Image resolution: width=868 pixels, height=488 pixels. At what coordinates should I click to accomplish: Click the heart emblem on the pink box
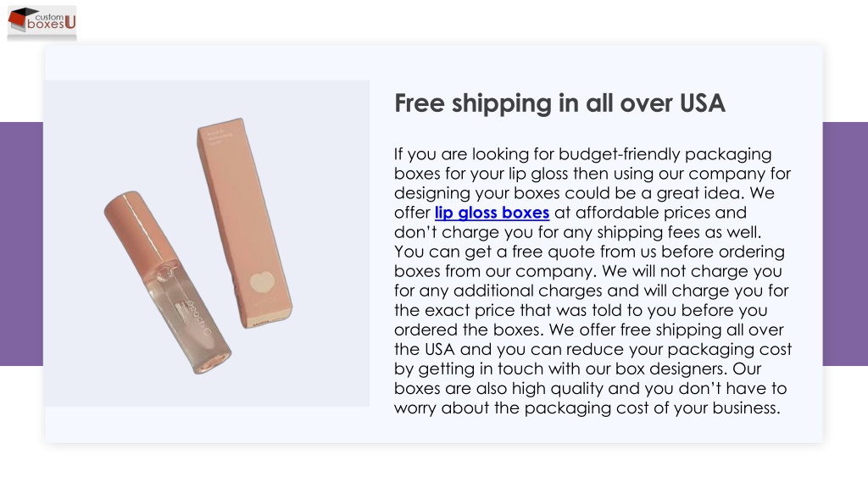tap(262, 283)
